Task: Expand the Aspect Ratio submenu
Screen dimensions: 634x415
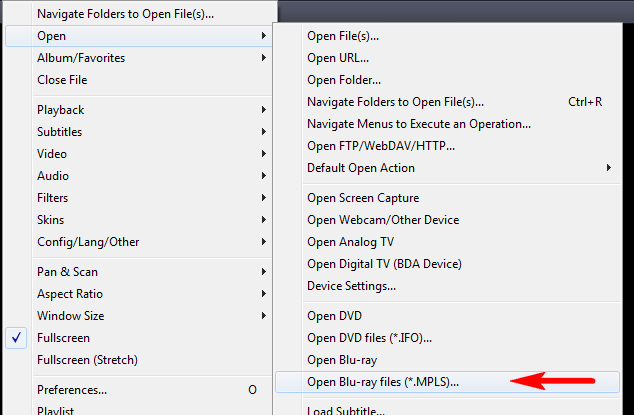Action: (138, 294)
